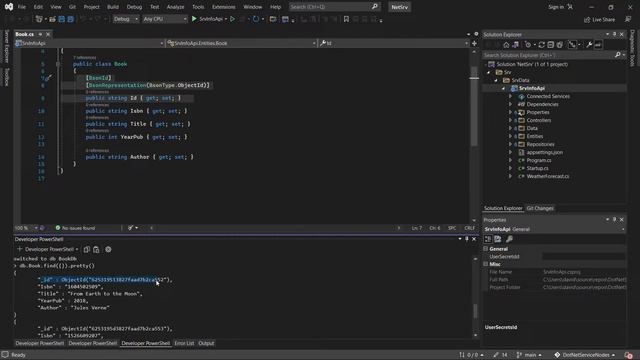Click Alphabetical sort icon in Properties panel
This screenshot has width=640, height=360.
pos(498,239)
